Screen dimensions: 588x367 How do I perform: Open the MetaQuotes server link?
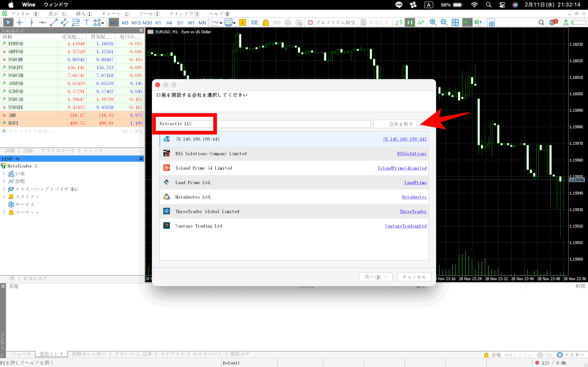click(x=414, y=197)
